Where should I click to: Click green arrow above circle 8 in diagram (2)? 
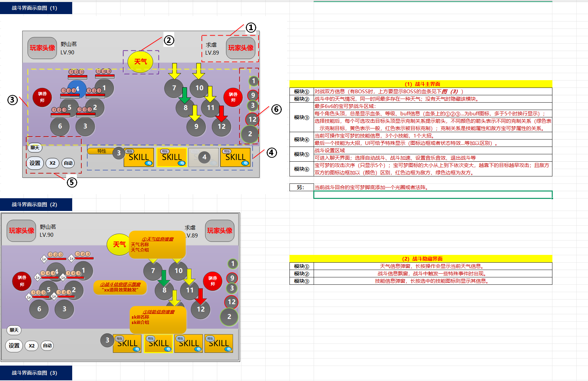click(x=164, y=278)
